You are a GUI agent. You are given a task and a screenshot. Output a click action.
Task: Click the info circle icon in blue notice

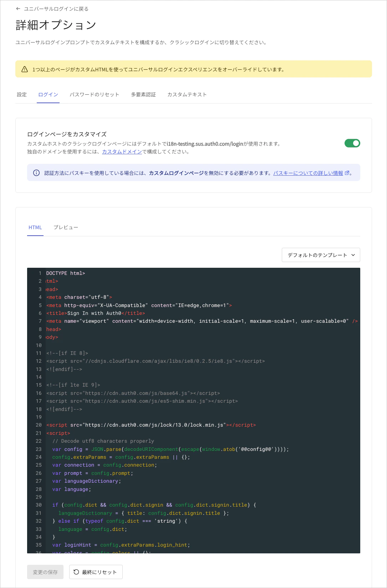click(x=36, y=173)
